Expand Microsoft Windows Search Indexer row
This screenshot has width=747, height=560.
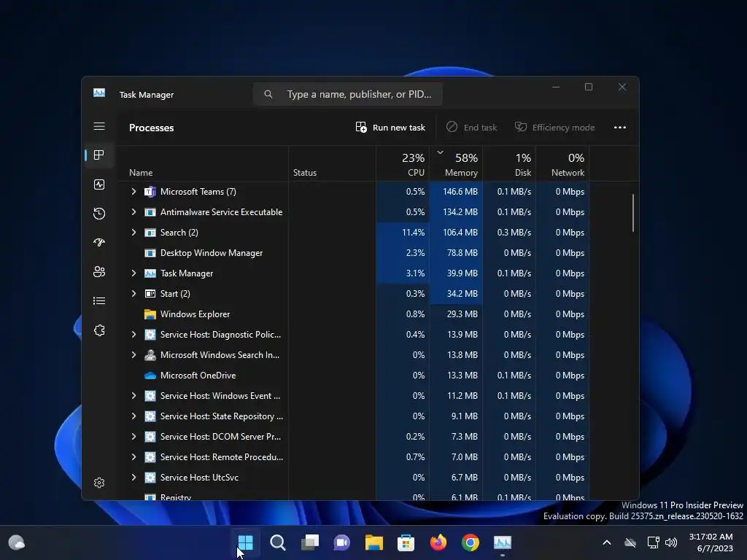tap(134, 355)
